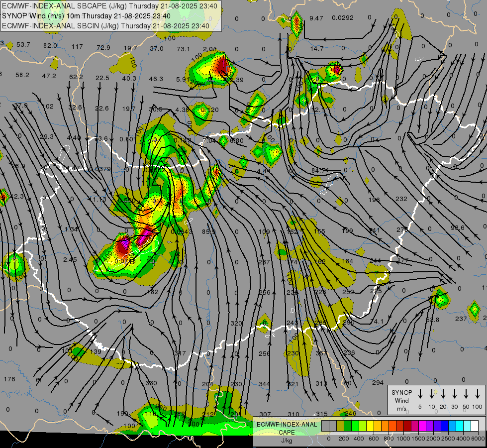Click the '84.7' value on map
The width and height of the screenshot is (487, 448).
(x=318, y=170)
